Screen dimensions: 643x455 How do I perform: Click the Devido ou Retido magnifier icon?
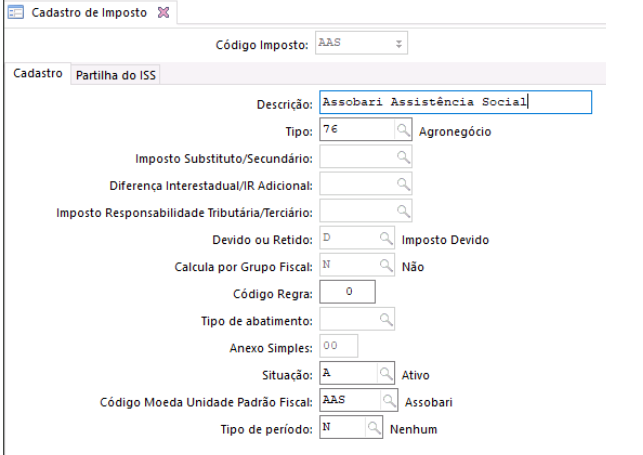coord(385,237)
